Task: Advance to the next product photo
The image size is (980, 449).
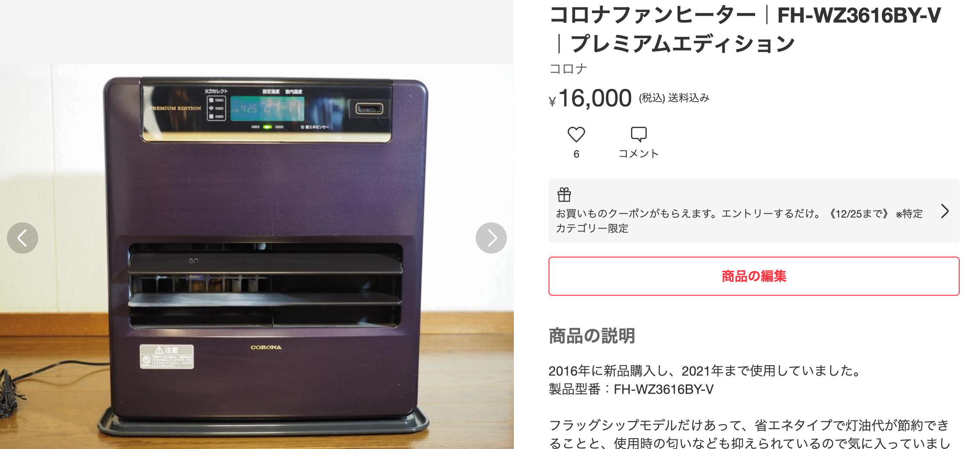Action: click(x=491, y=238)
